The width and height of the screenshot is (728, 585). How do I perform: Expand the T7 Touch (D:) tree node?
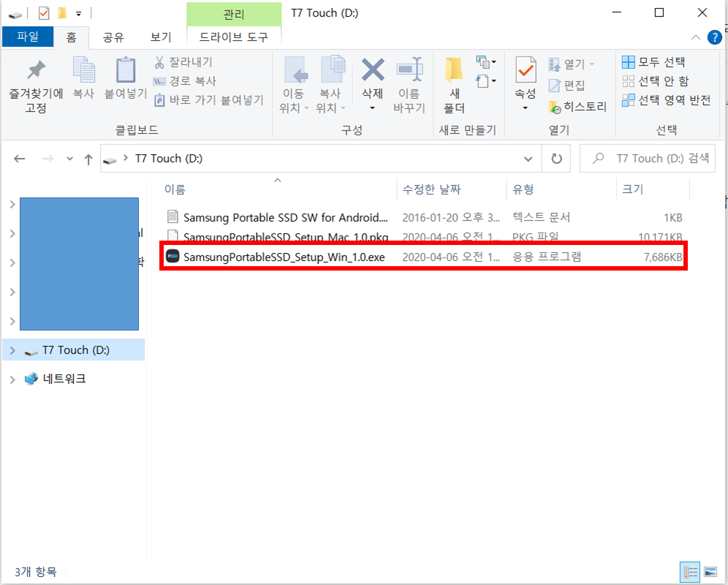point(12,351)
